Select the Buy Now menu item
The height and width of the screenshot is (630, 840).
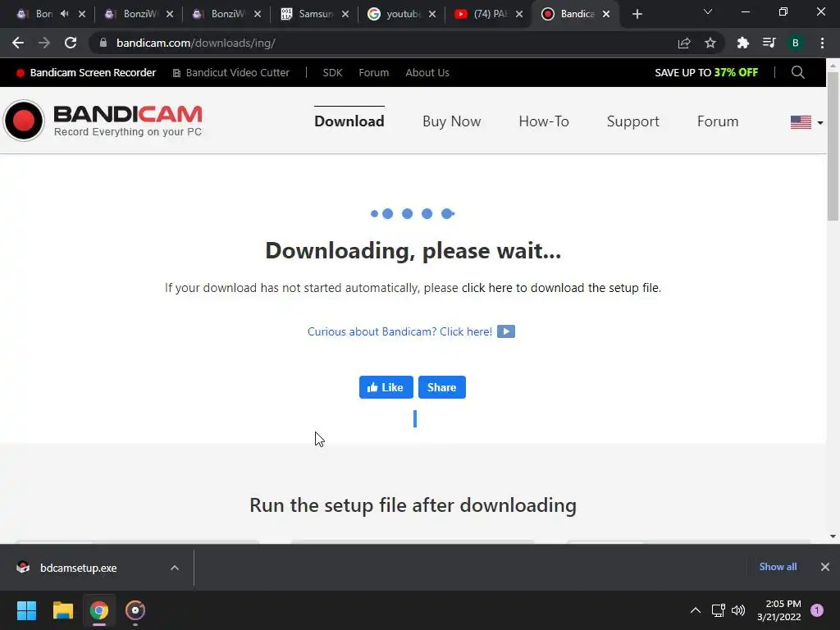(452, 121)
